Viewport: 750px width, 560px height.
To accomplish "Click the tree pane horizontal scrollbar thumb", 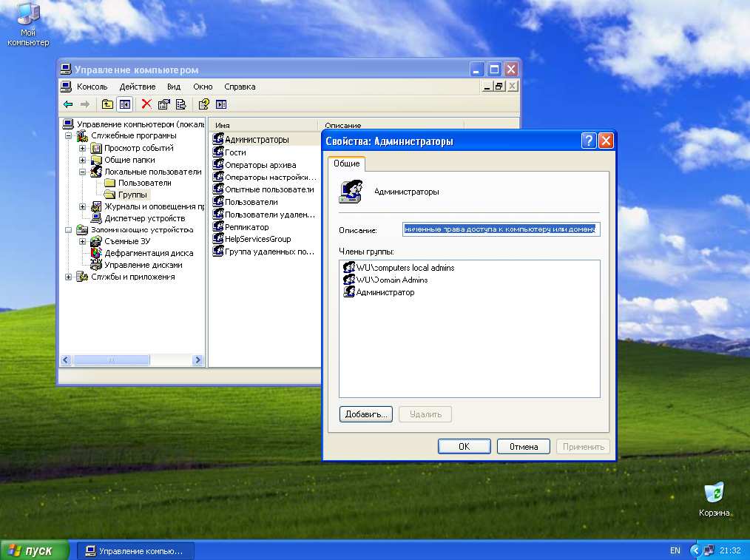I will 111,360.
